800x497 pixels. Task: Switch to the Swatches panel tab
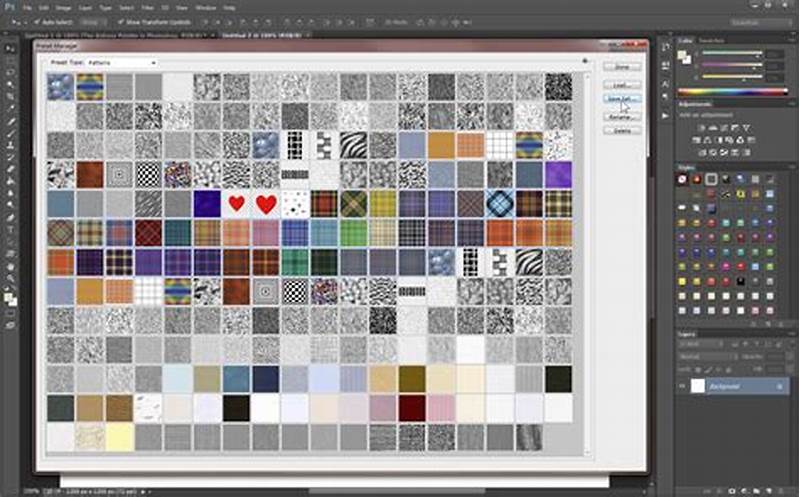point(711,40)
